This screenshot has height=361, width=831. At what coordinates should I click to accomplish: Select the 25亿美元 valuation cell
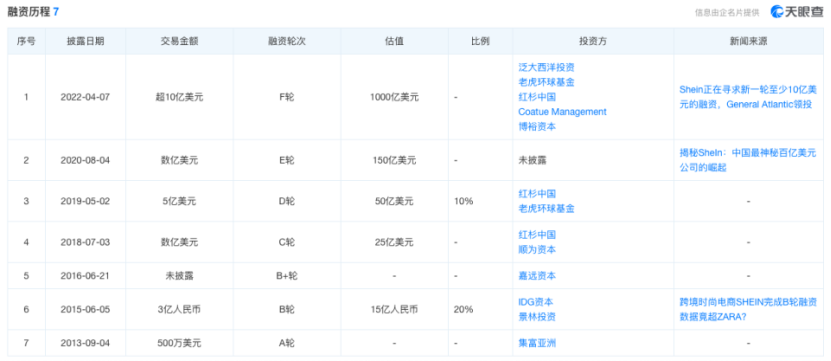point(394,242)
